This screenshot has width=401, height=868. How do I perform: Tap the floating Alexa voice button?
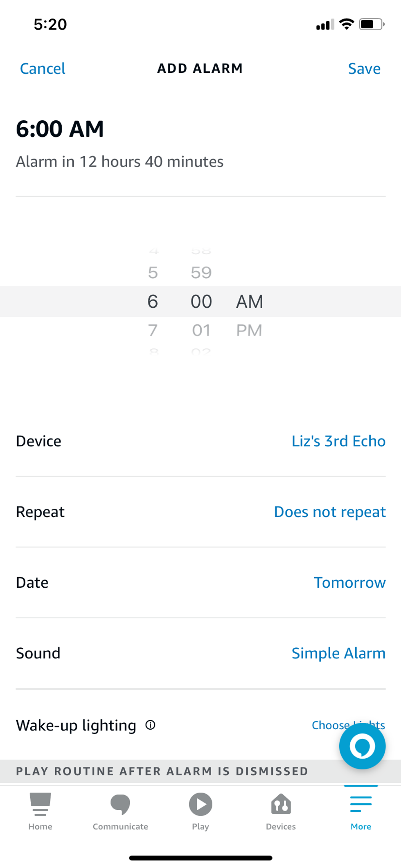tap(362, 746)
